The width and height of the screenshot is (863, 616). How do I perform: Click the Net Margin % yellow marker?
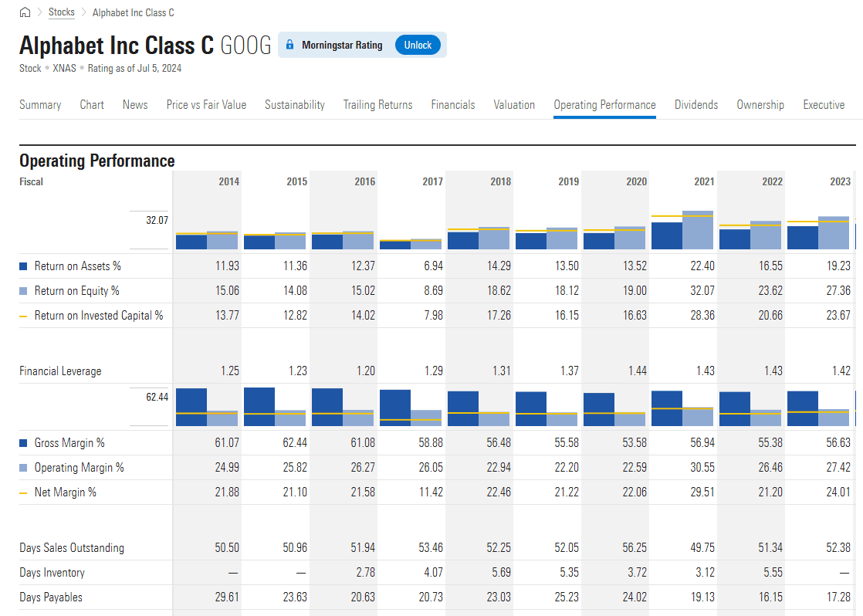[23, 492]
